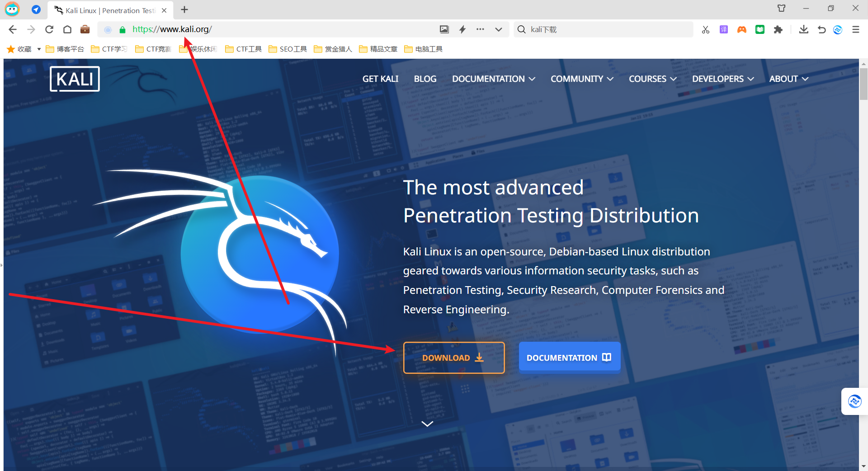Viewport: 868px width, 471px height.
Task: Click the scrollbar down arrow
Action: point(863,466)
